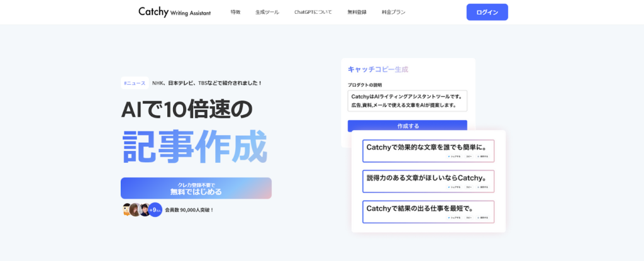Share the '説得力のある文章がほしいならCatchy。' result
Viewport: 644px width, 261px height.
click(455, 187)
